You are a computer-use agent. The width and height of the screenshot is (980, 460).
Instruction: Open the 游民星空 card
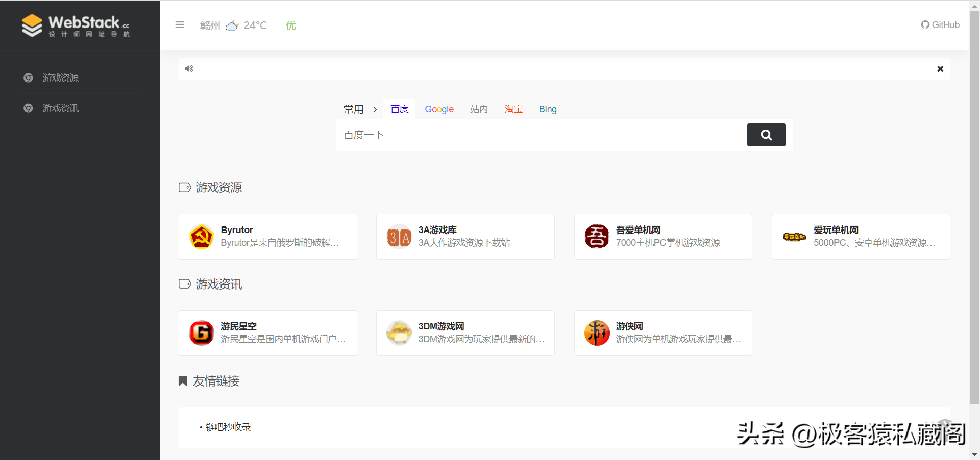click(x=268, y=333)
